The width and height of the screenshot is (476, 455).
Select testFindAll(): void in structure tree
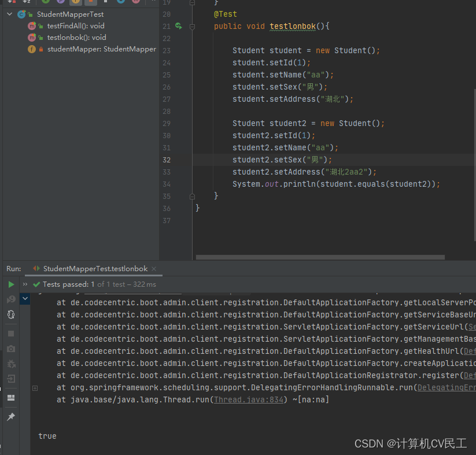pyautogui.click(x=76, y=26)
